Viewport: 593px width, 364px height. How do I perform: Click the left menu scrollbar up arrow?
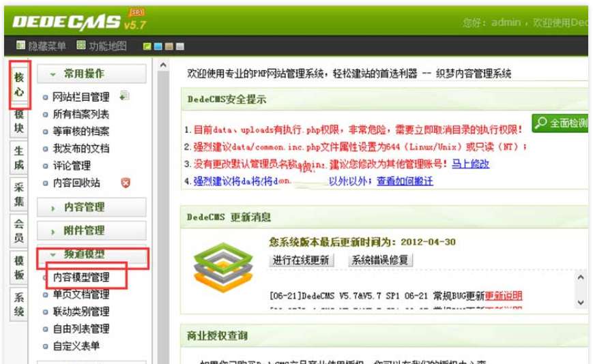click(163, 65)
